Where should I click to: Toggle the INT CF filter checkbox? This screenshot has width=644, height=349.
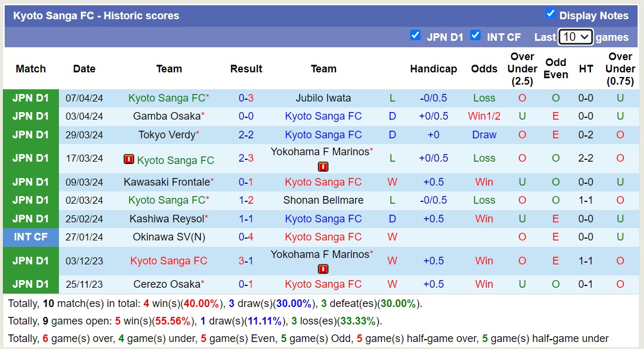click(x=476, y=36)
